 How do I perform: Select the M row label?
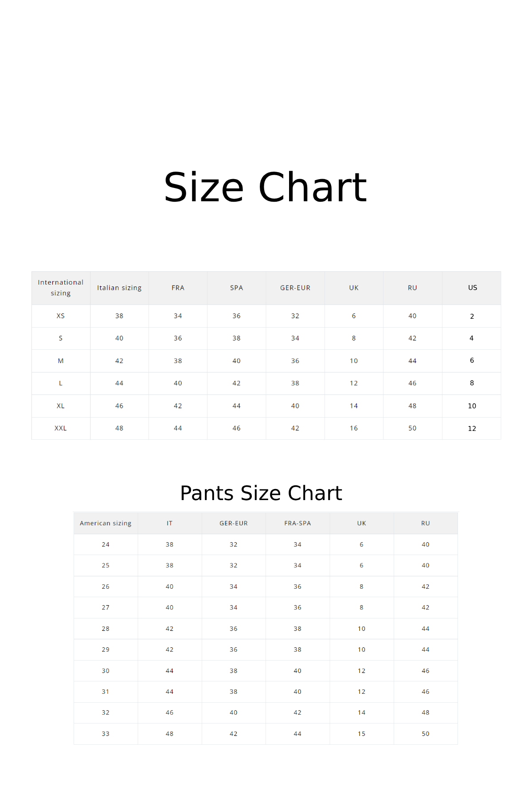[x=61, y=361]
